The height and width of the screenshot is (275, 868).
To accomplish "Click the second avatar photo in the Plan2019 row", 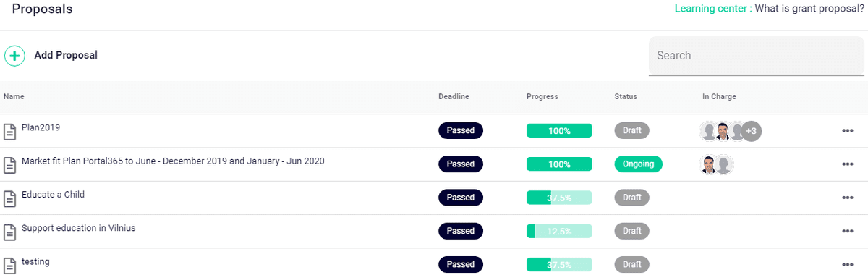I will (723, 131).
